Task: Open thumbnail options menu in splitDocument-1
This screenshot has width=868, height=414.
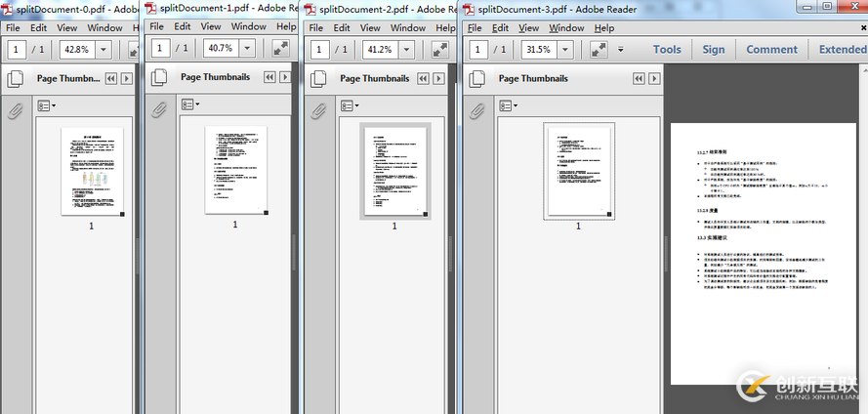Action: (x=190, y=103)
